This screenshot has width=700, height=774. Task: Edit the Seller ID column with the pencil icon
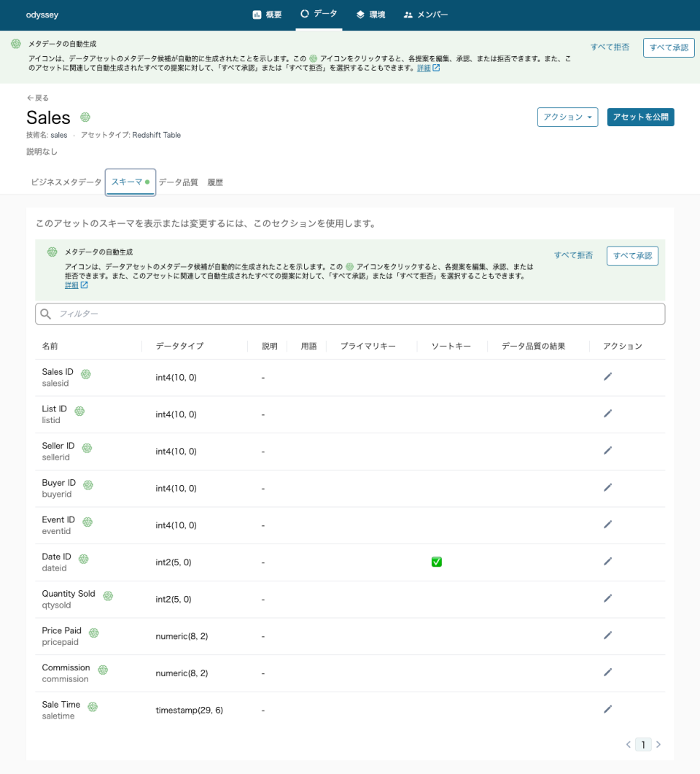pyautogui.click(x=607, y=450)
